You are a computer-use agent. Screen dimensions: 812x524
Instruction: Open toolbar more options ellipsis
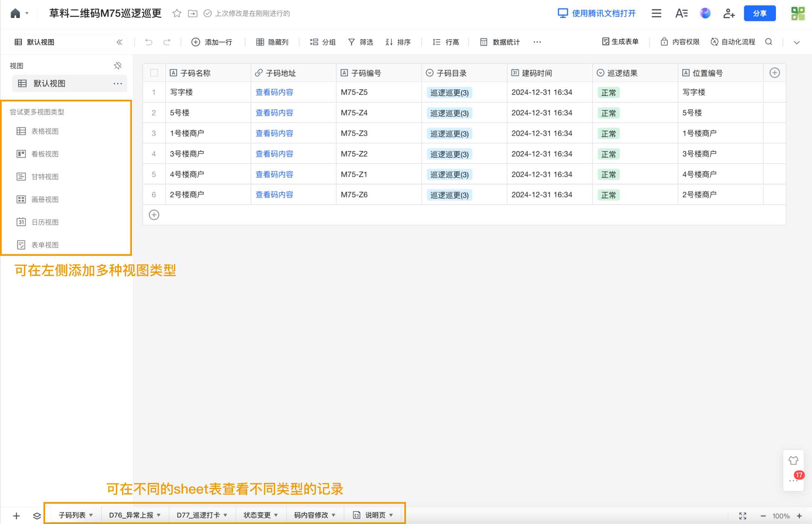pos(537,42)
